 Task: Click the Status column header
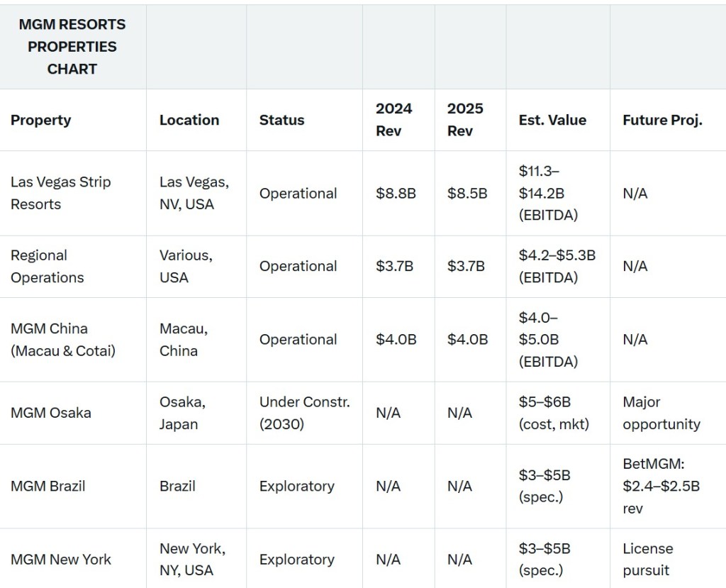[x=281, y=120]
